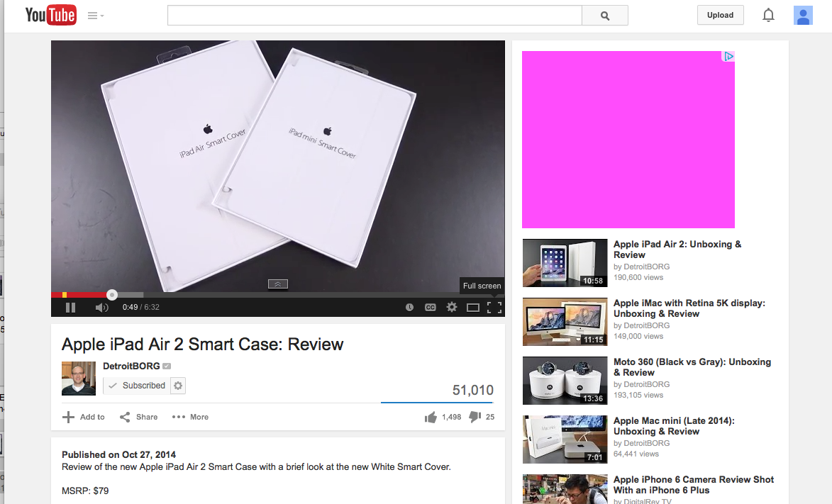
Task: Click the Share button
Action: pyautogui.click(x=138, y=417)
